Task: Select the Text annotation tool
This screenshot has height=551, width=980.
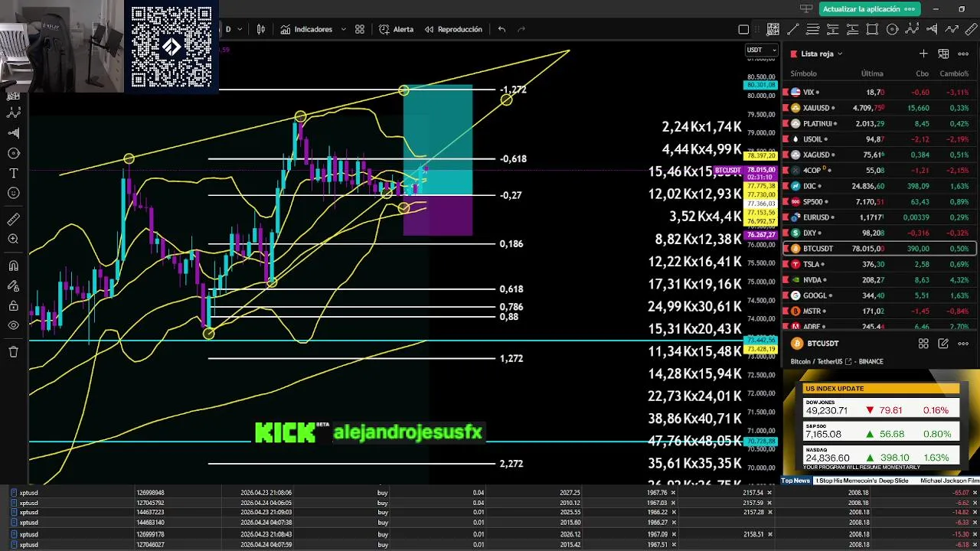Action: point(13,174)
